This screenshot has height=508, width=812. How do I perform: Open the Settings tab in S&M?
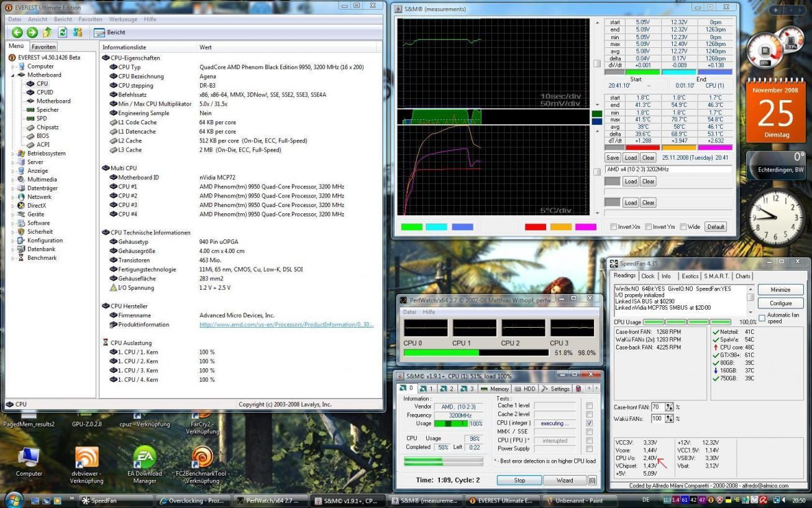tap(555, 389)
